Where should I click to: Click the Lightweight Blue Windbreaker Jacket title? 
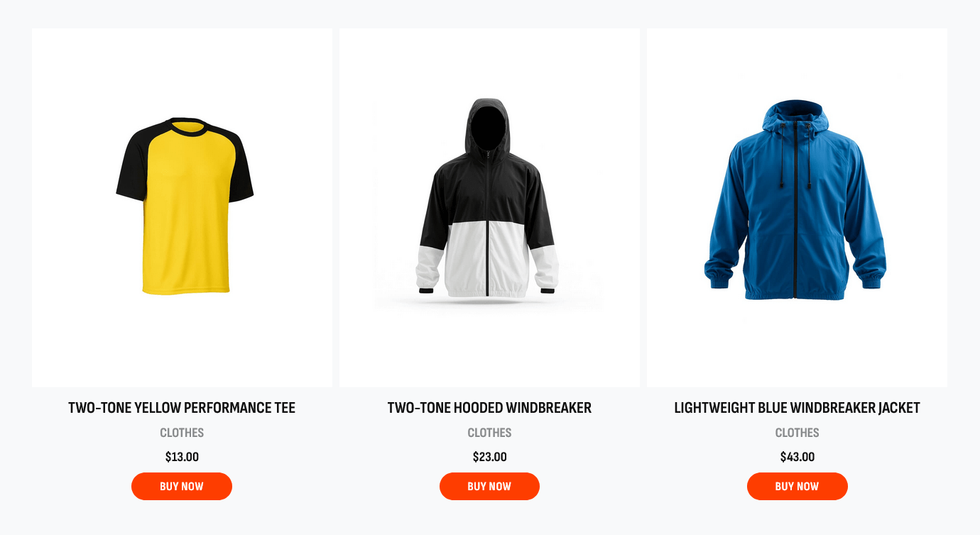pyautogui.click(x=797, y=408)
